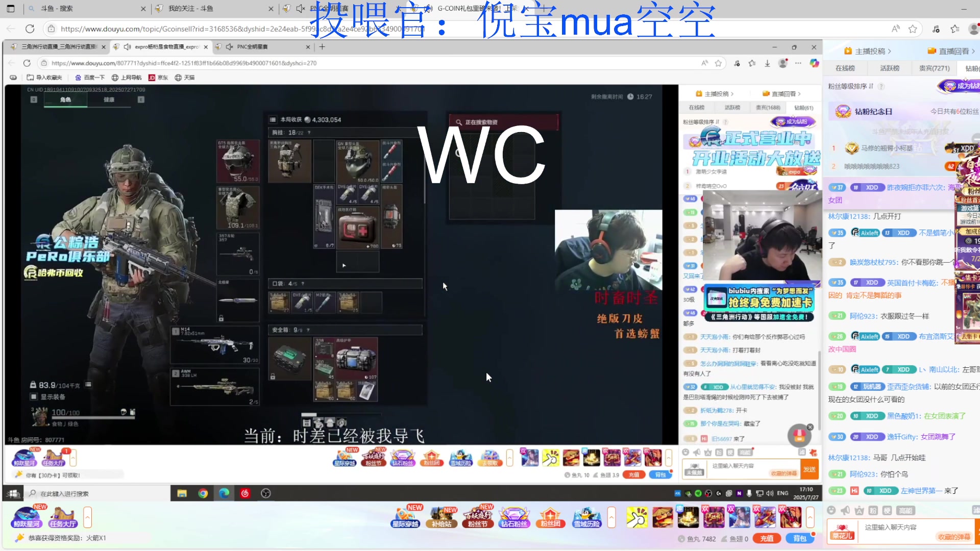Open Microsoft Edge on inner taskbar
This screenshot has height=551, width=980.
[x=224, y=493]
